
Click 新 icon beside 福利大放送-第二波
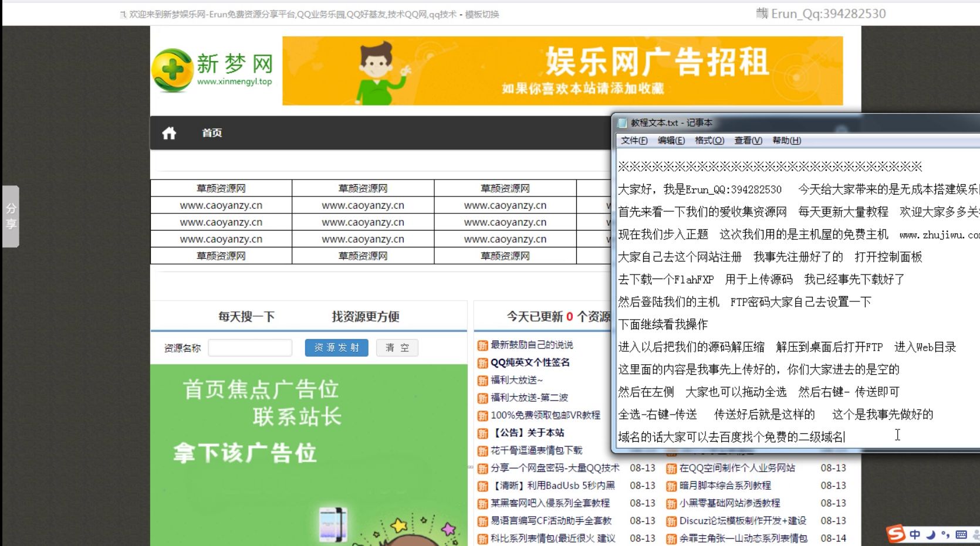tap(482, 398)
